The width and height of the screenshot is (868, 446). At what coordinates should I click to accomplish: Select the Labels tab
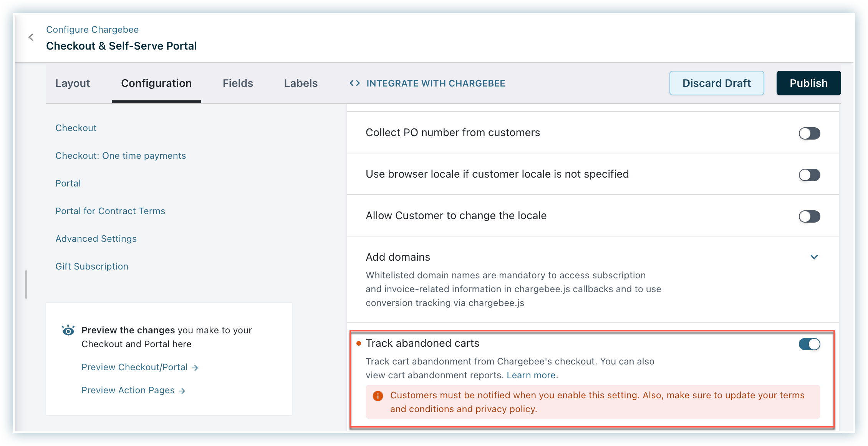coord(301,83)
